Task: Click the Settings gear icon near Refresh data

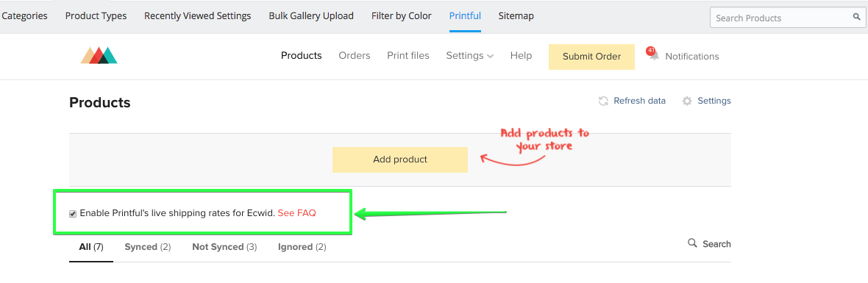Action: [687, 101]
